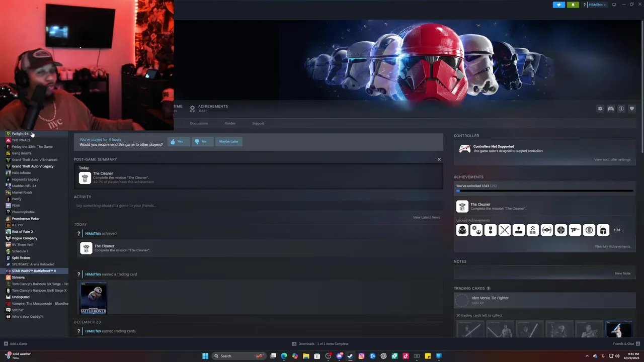Create a New Note

(x=622, y=274)
